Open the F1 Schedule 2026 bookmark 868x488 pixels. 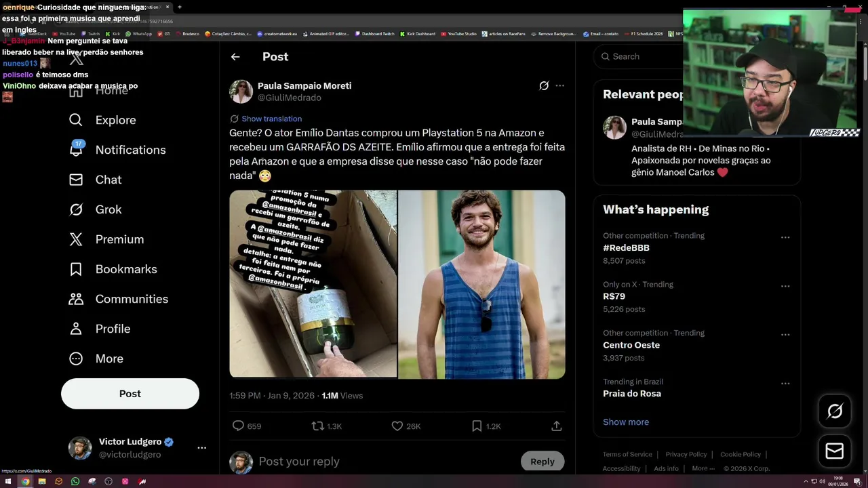tap(644, 34)
